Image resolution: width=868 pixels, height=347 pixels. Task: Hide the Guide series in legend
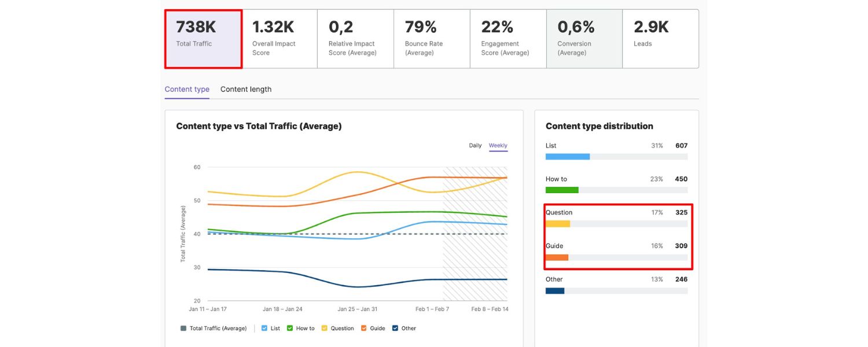364,328
